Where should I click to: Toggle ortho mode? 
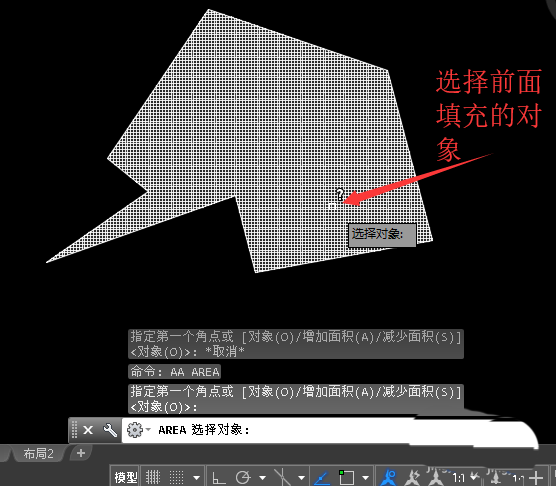219,477
